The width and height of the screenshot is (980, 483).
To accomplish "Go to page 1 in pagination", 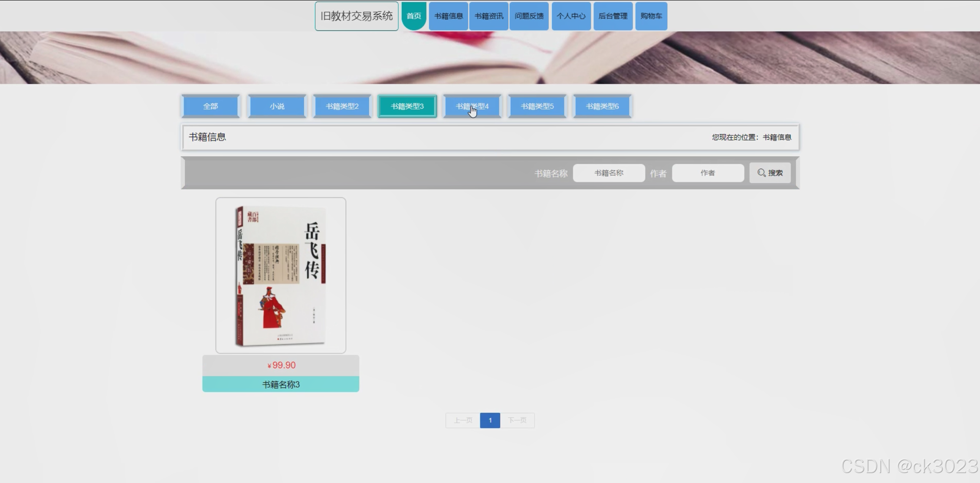I will (x=490, y=420).
